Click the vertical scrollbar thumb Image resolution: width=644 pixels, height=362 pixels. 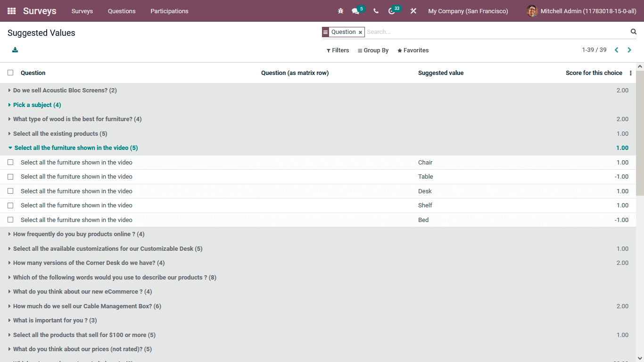[640, 133]
